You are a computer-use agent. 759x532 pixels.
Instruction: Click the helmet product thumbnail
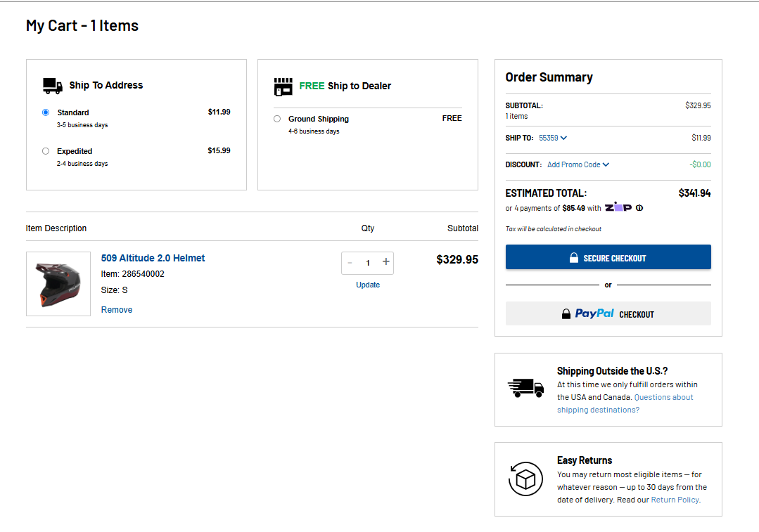(58, 283)
